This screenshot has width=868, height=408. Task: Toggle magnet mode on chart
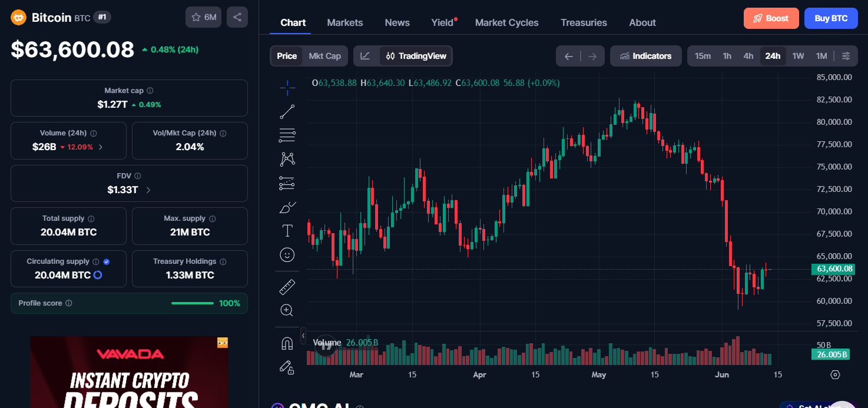287,343
